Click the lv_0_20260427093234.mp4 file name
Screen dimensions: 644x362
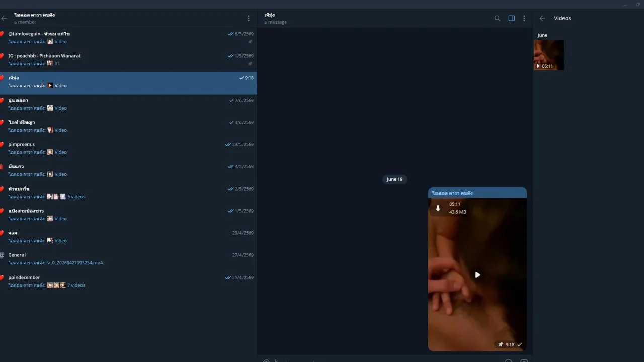click(x=74, y=263)
